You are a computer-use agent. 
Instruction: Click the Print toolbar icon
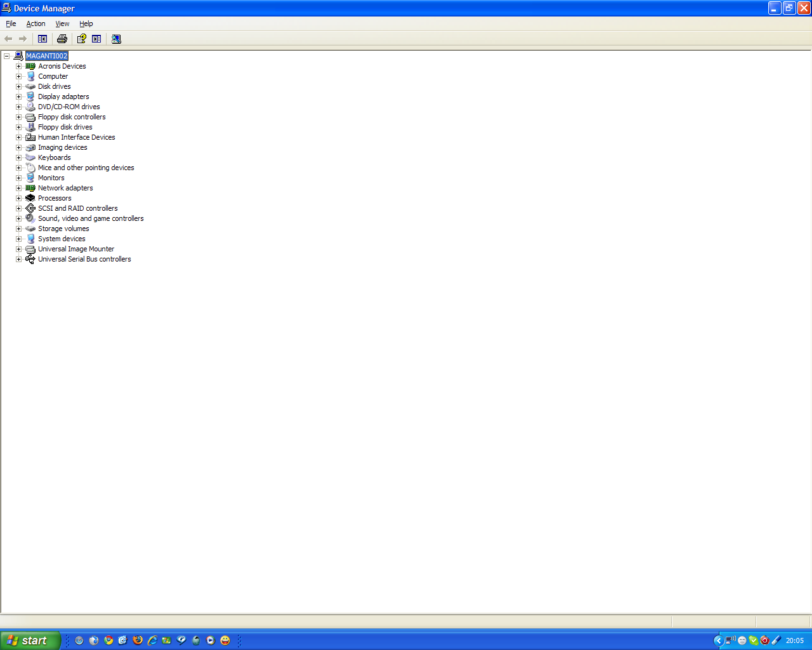pos(62,39)
